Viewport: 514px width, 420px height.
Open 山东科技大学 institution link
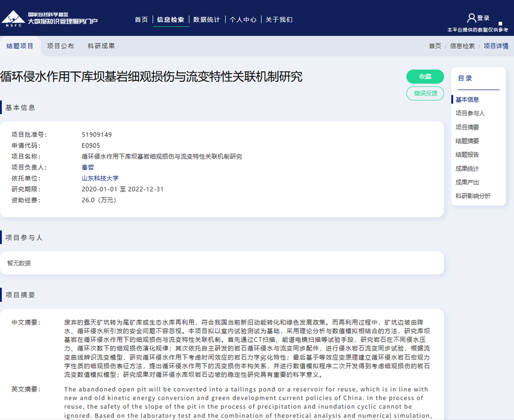(100, 178)
